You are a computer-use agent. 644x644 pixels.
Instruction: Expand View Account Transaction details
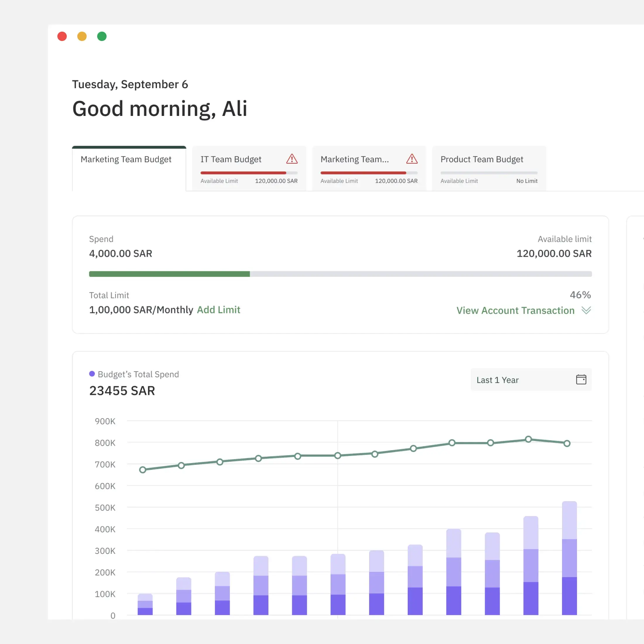click(x=515, y=310)
